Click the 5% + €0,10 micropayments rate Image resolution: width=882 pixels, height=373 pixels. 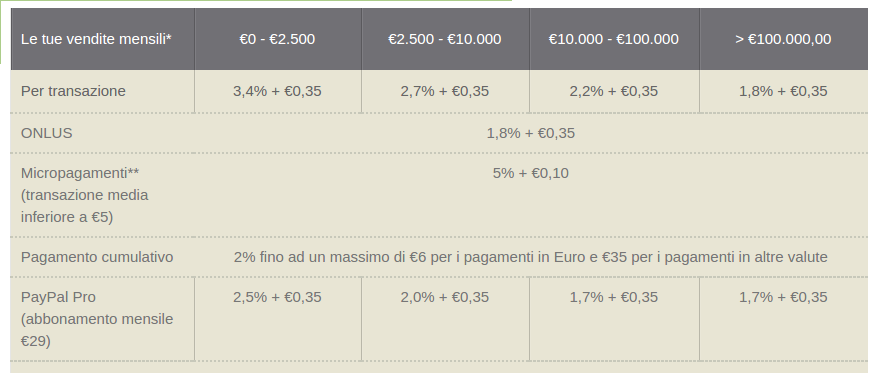click(x=530, y=173)
